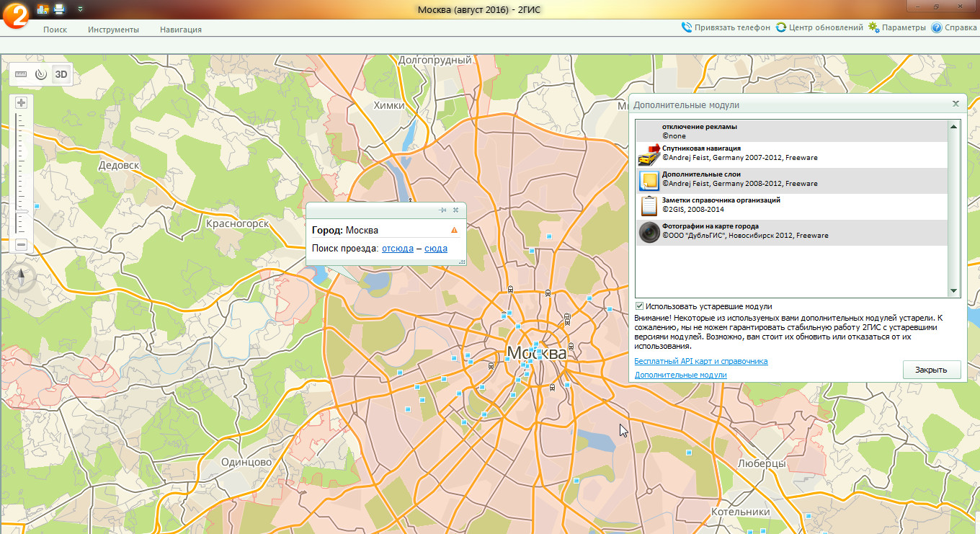Pin the Город Москва popup card

[x=442, y=210]
